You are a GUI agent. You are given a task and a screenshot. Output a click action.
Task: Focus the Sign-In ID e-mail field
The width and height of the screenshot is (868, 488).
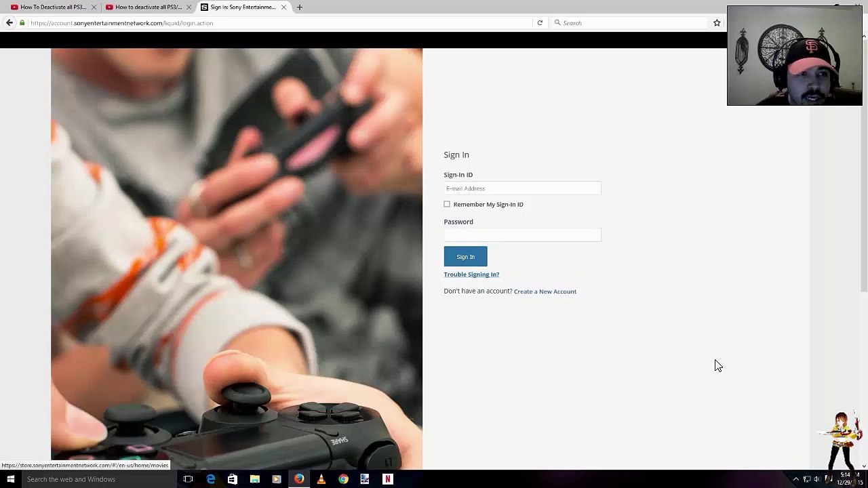coord(522,188)
